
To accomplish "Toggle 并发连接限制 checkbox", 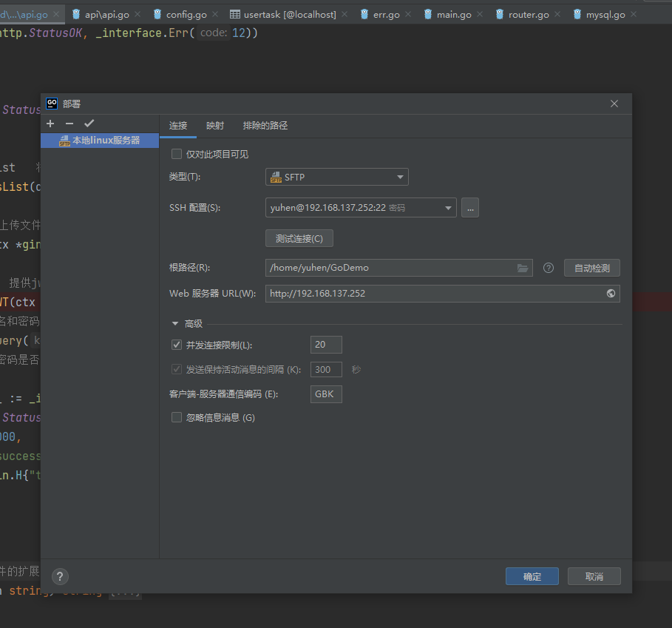I will point(177,345).
